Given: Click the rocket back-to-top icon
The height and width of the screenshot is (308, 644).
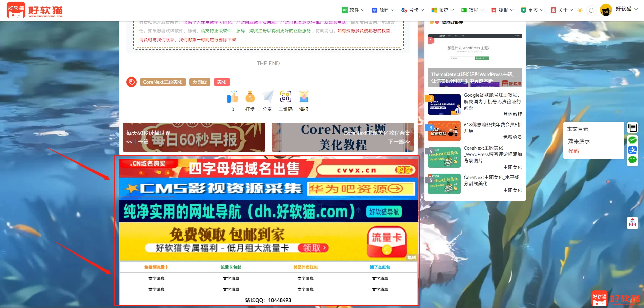Looking at the screenshot, I should point(632,223).
